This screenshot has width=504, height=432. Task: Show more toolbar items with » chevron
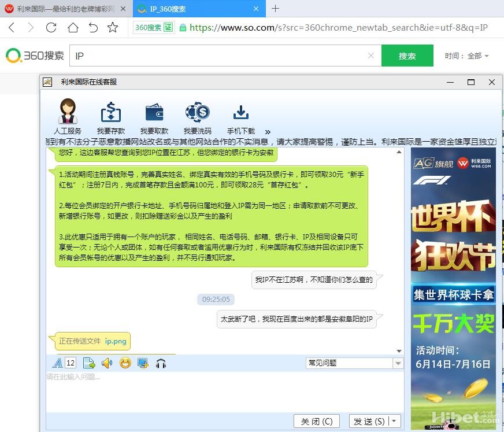[268, 132]
